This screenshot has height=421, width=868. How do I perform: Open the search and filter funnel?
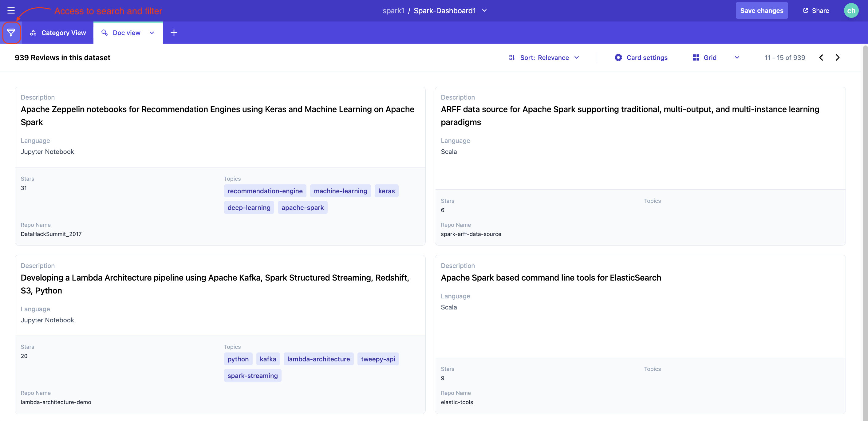click(11, 33)
